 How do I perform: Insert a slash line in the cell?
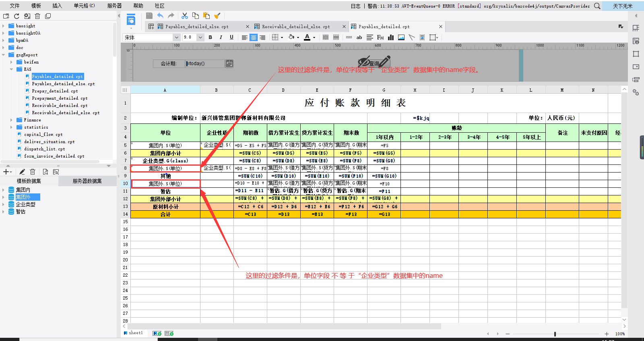click(x=412, y=37)
